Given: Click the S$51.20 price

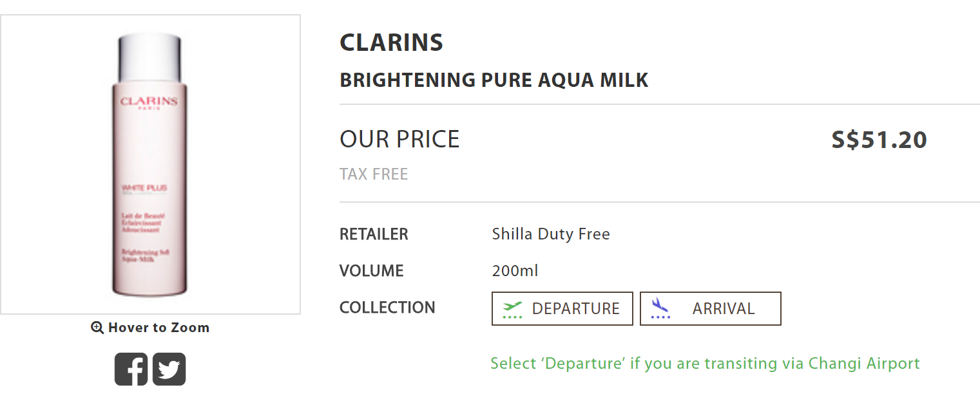Looking at the screenshot, I should click(x=879, y=140).
